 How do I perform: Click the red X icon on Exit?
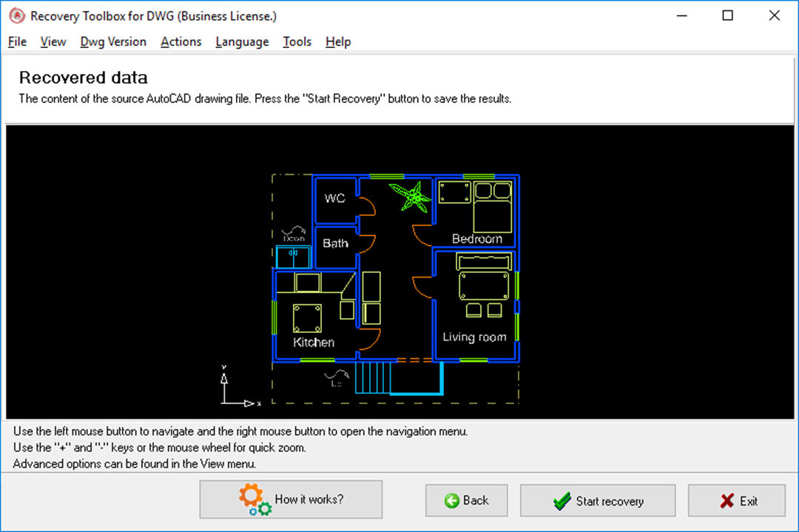(x=727, y=501)
